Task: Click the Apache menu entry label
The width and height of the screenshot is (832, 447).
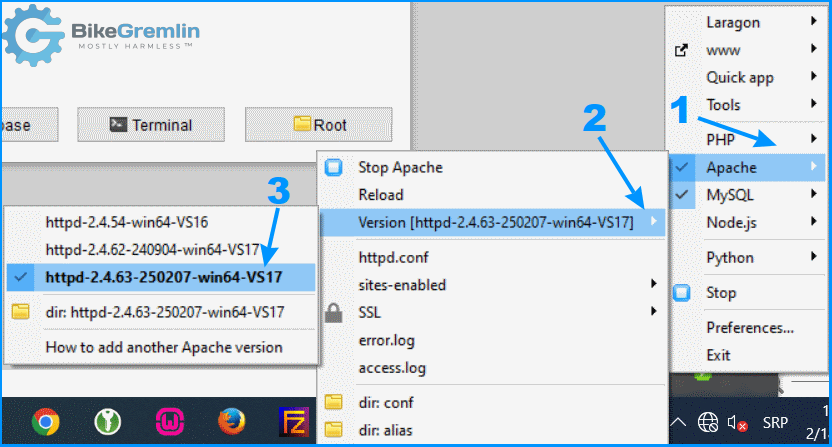Action: 731,168
